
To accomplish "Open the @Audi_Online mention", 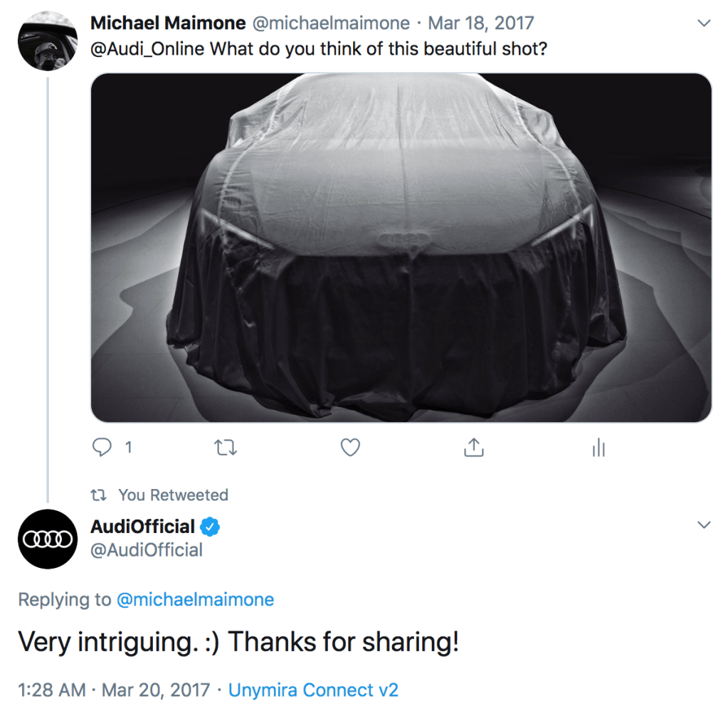I will 147,51.
